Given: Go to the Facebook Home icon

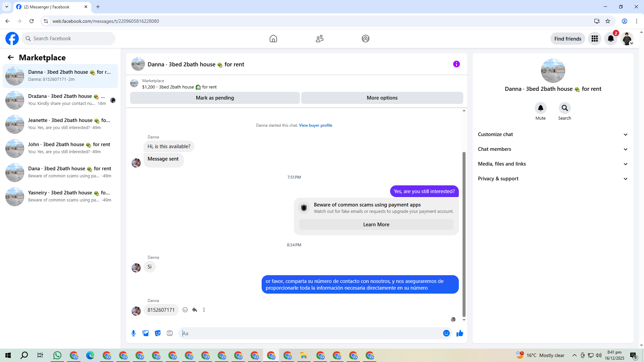Looking at the screenshot, I should tap(273, 39).
